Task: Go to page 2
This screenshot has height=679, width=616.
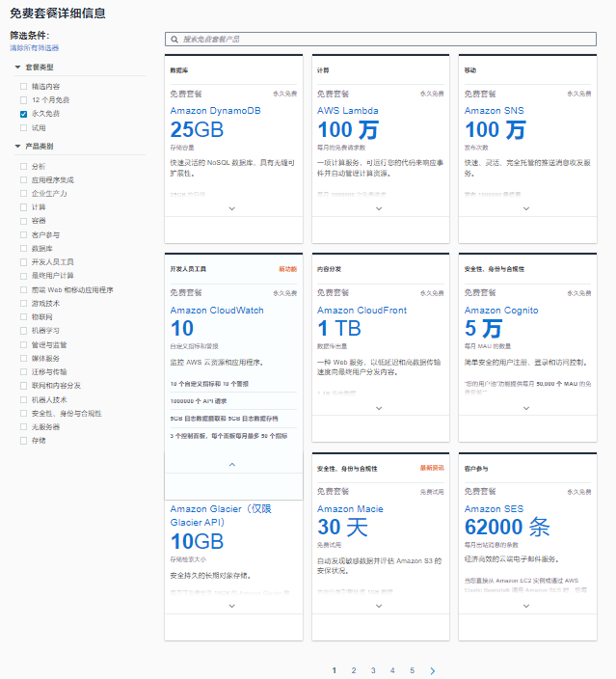Action: click(354, 670)
